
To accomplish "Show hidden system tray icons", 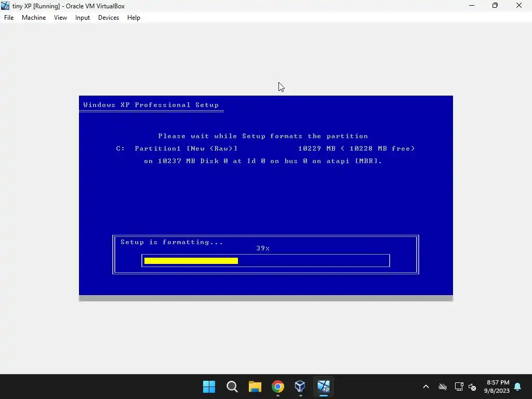I will coord(426,387).
